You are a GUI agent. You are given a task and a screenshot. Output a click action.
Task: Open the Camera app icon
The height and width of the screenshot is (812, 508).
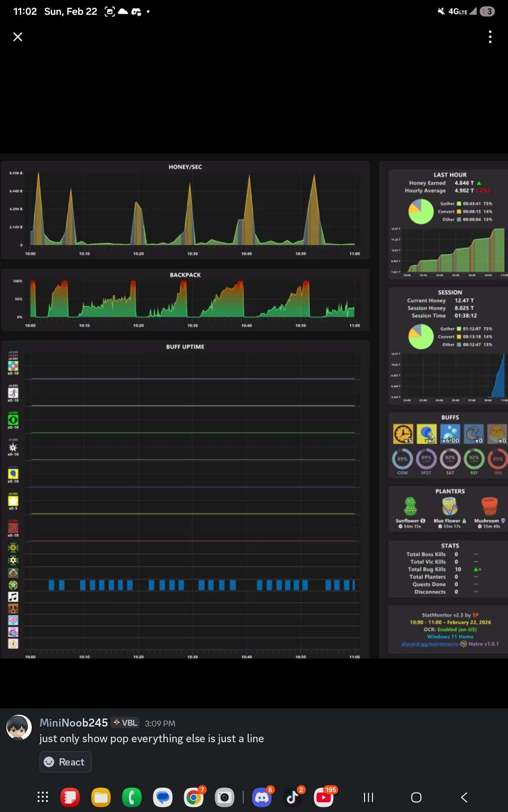click(x=224, y=798)
